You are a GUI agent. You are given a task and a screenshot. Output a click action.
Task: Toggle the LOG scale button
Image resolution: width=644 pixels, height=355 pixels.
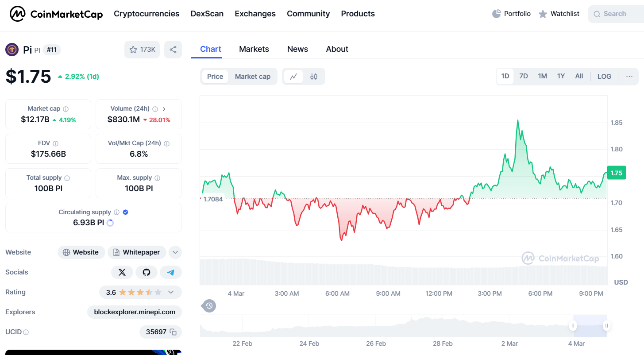click(x=604, y=76)
